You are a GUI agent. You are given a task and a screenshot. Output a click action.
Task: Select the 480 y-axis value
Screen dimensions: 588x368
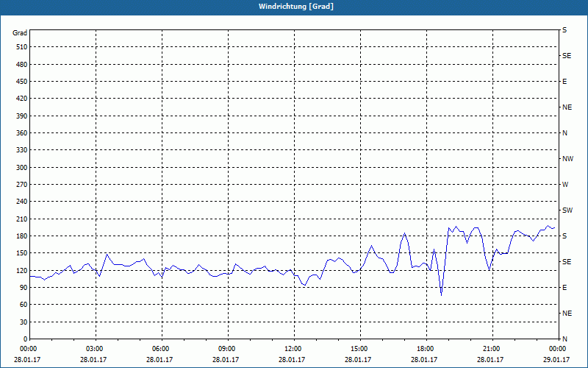click(x=22, y=65)
